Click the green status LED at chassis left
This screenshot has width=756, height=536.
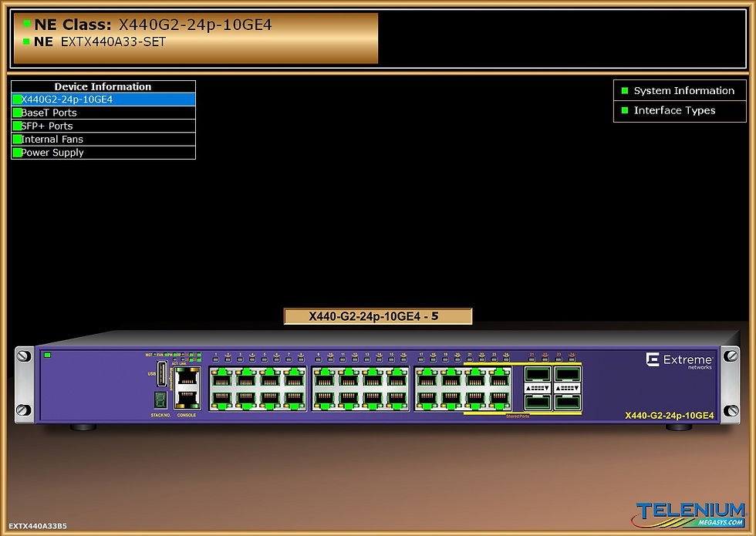click(x=47, y=356)
